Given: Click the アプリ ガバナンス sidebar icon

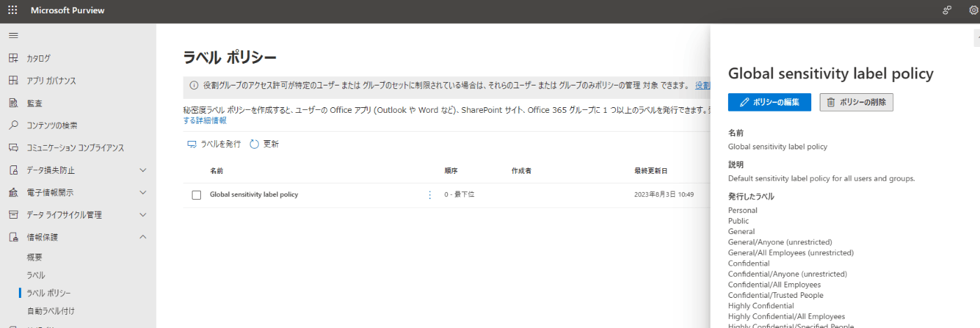Looking at the screenshot, I should point(13,81).
